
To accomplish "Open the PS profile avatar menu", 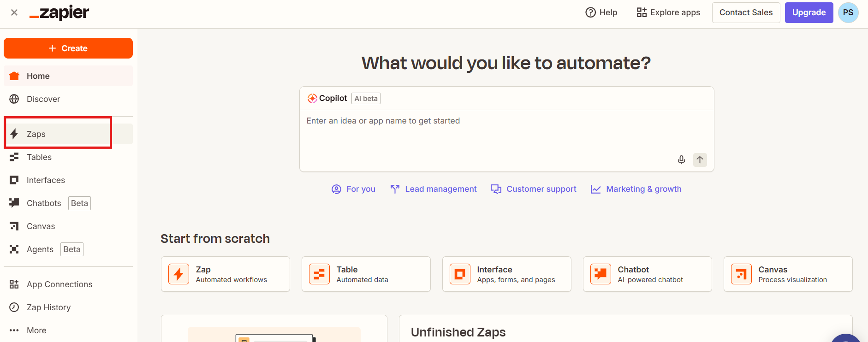I will coord(848,12).
